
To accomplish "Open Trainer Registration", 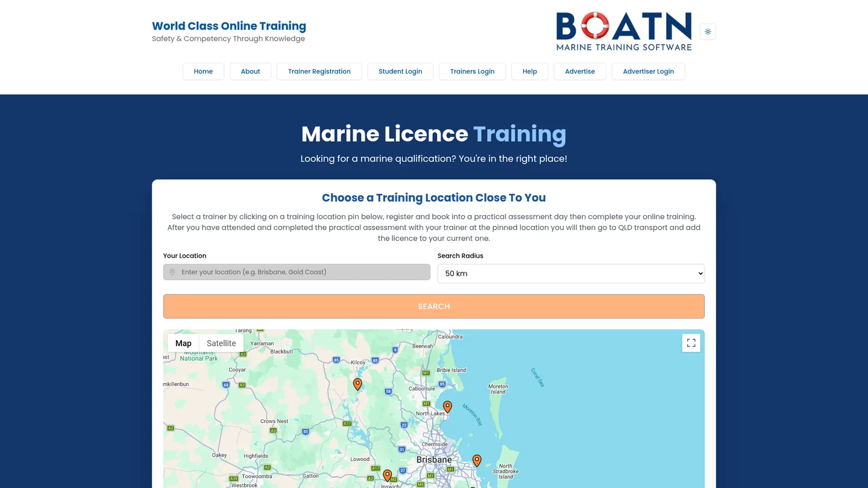I will [319, 71].
